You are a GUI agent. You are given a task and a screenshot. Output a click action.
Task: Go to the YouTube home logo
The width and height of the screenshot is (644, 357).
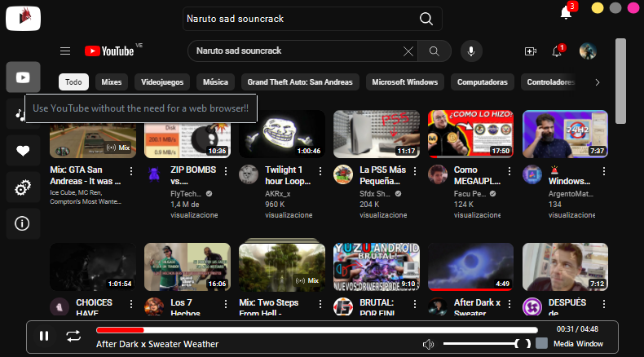tap(109, 51)
